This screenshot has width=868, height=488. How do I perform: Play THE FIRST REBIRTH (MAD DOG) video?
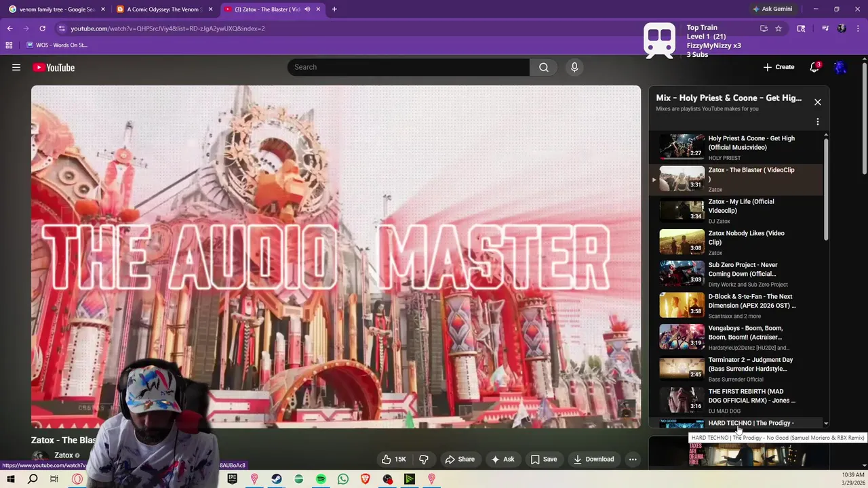pyautogui.click(x=736, y=401)
